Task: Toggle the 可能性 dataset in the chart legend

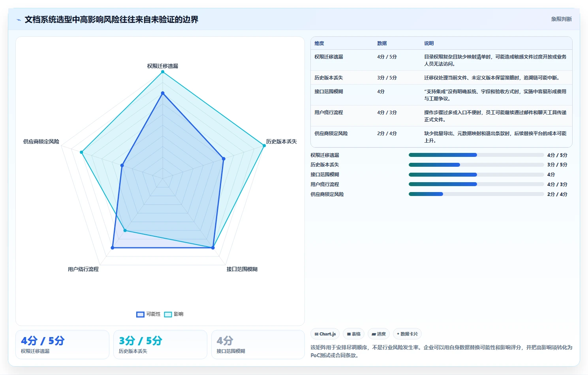Action: pyautogui.click(x=148, y=314)
